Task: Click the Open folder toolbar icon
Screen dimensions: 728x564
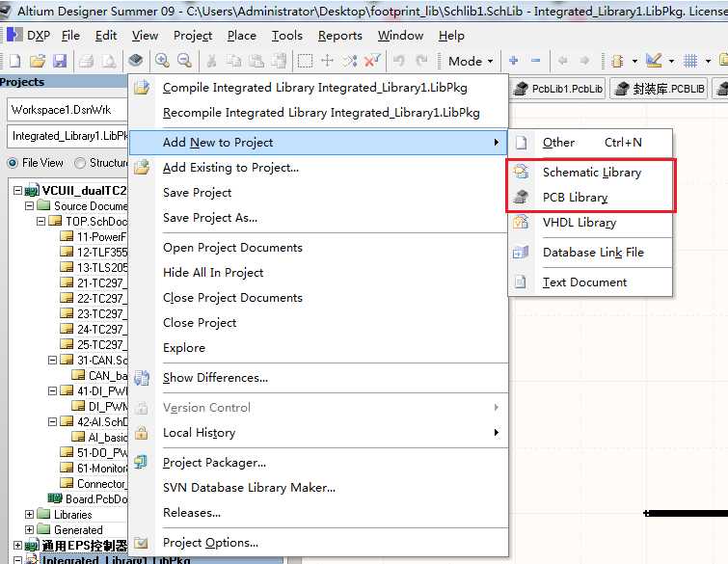Action: point(38,61)
